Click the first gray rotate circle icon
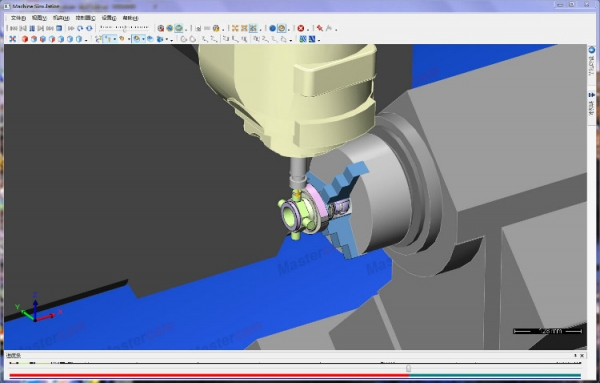Viewport: 600px width, 383px height. click(184, 39)
